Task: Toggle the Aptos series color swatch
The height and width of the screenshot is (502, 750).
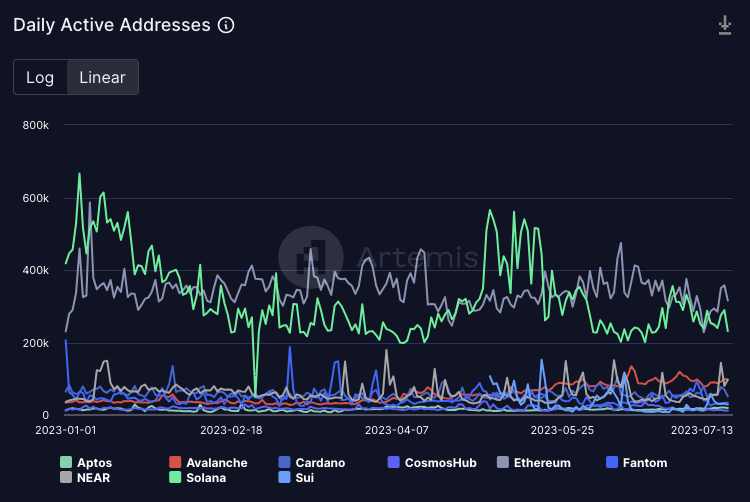Action: point(66,462)
